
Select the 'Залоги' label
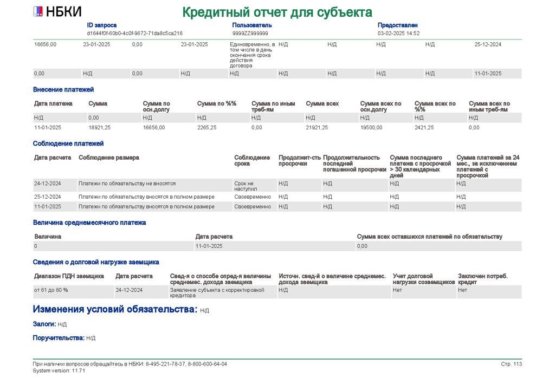tap(44, 324)
